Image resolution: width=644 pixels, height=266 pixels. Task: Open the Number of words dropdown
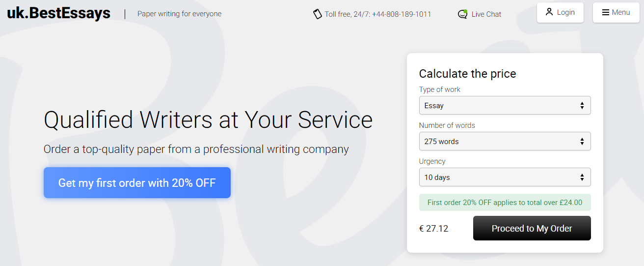click(x=505, y=142)
